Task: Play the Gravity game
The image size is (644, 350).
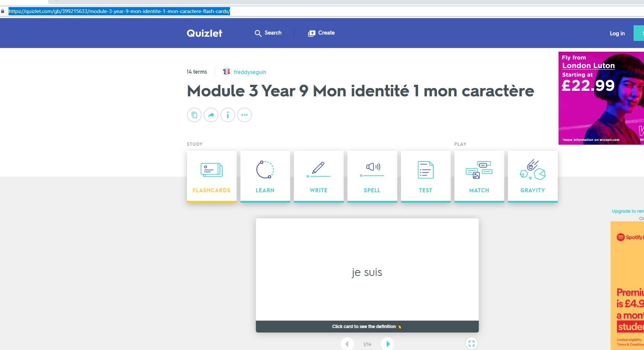Action: click(533, 176)
